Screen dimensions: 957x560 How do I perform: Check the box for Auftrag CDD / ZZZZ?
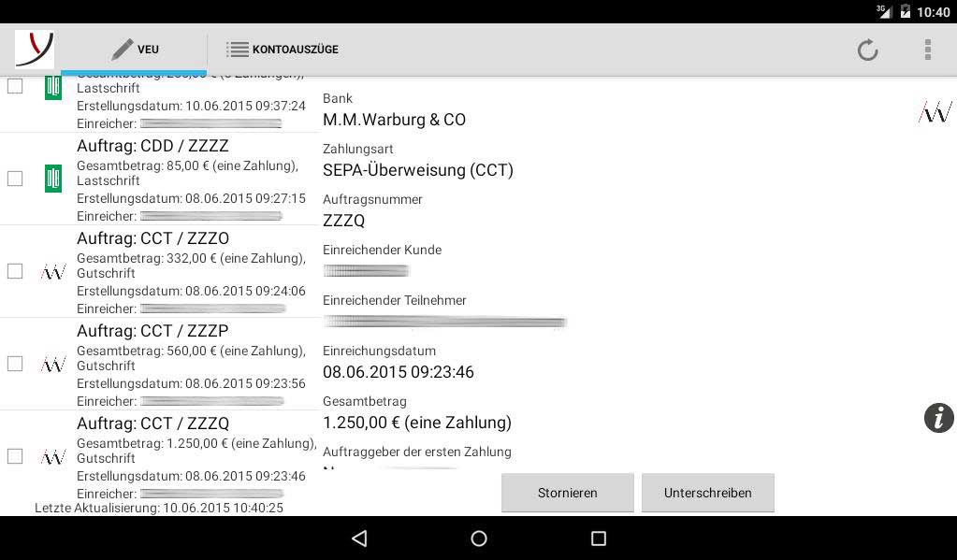point(15,179)
